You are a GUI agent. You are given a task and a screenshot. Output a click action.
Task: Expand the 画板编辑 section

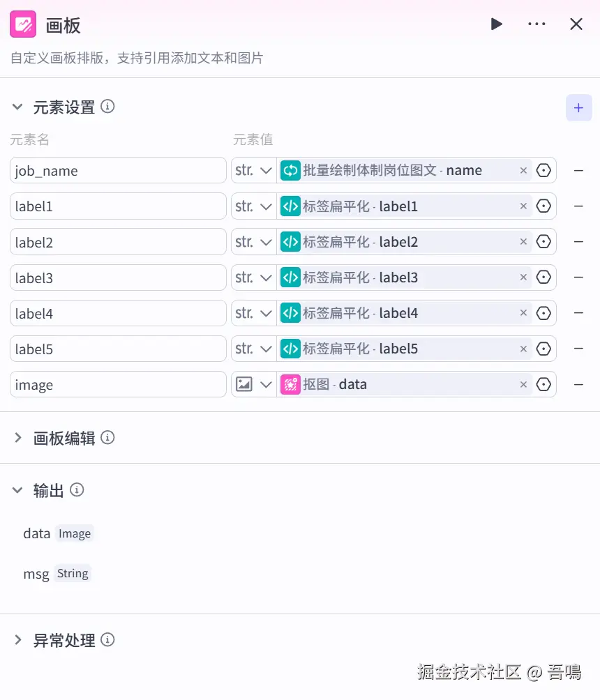click(18, 438)
